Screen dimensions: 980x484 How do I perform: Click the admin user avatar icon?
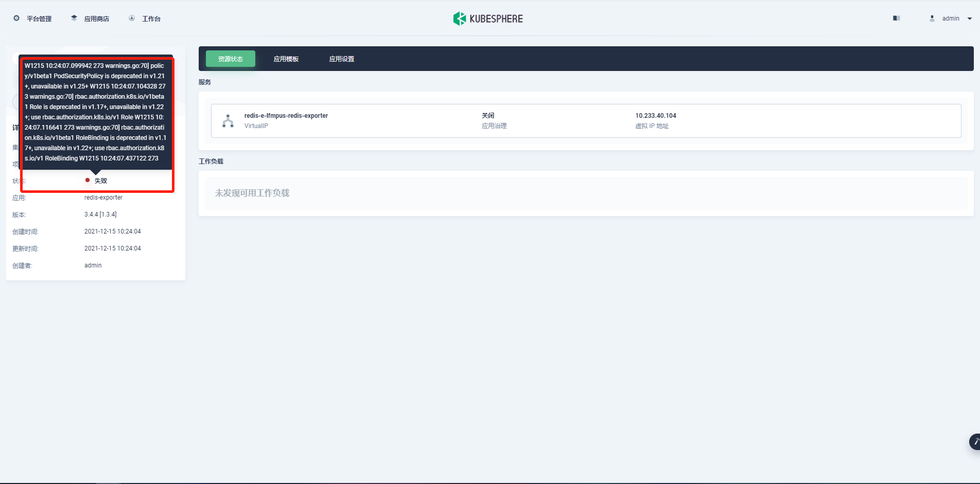pyautogui.click(x=932, y=18)
